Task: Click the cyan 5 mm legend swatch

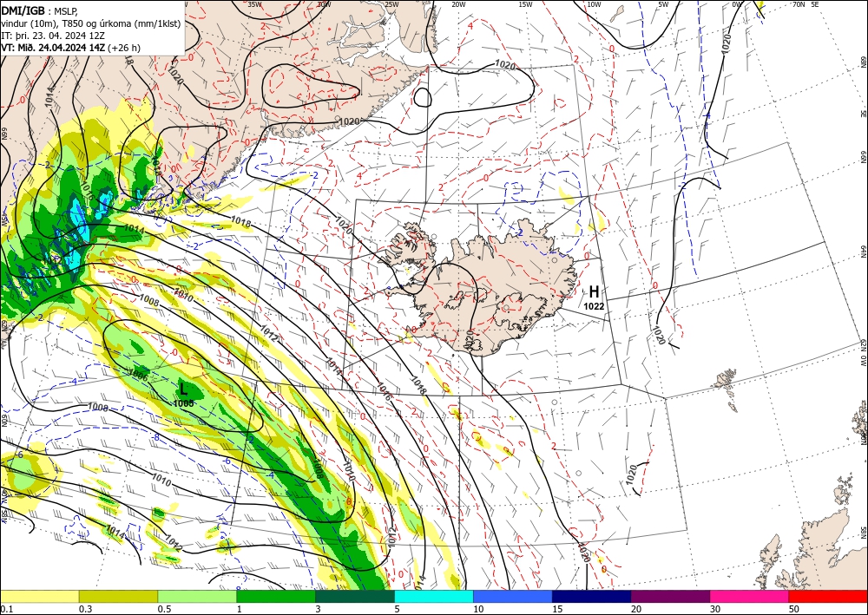Action: [434, 597]
